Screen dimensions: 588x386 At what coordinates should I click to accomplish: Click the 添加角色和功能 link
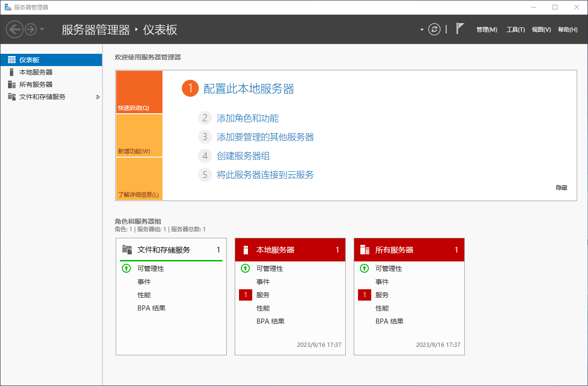[x=247, y=118]
